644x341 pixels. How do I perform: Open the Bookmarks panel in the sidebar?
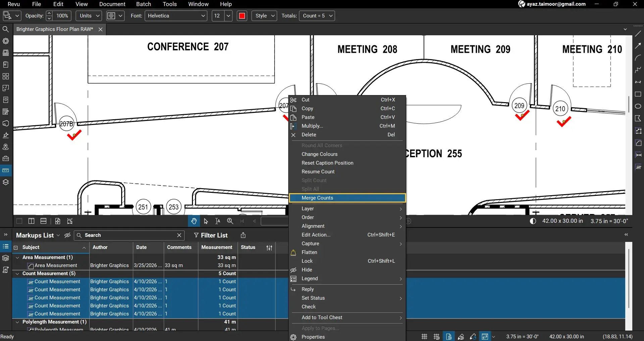tap(6, 65)
